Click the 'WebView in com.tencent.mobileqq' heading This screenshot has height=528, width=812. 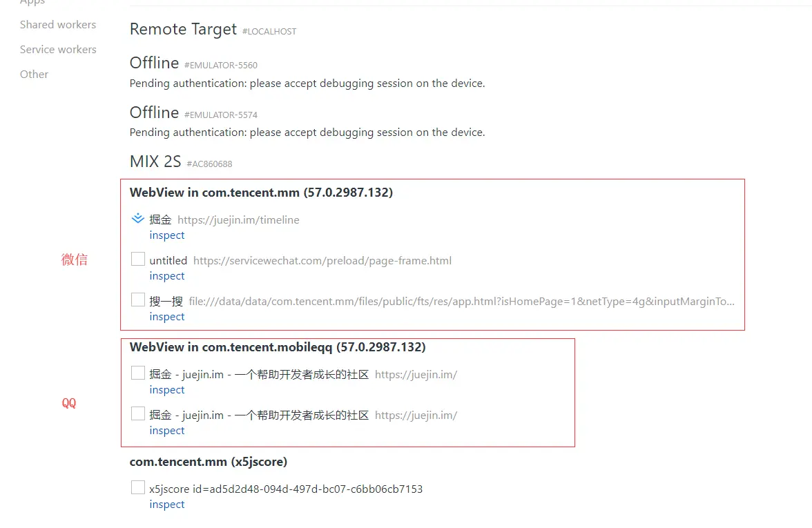coord(278,347)
